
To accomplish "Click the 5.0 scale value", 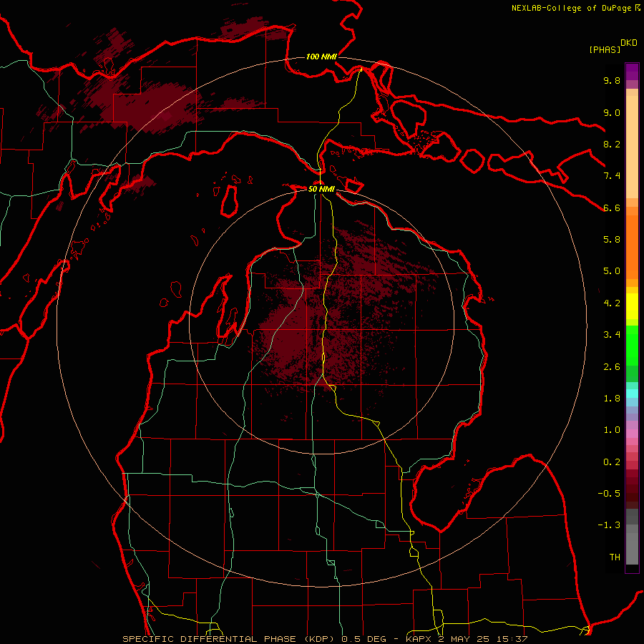I will point(612,271).
